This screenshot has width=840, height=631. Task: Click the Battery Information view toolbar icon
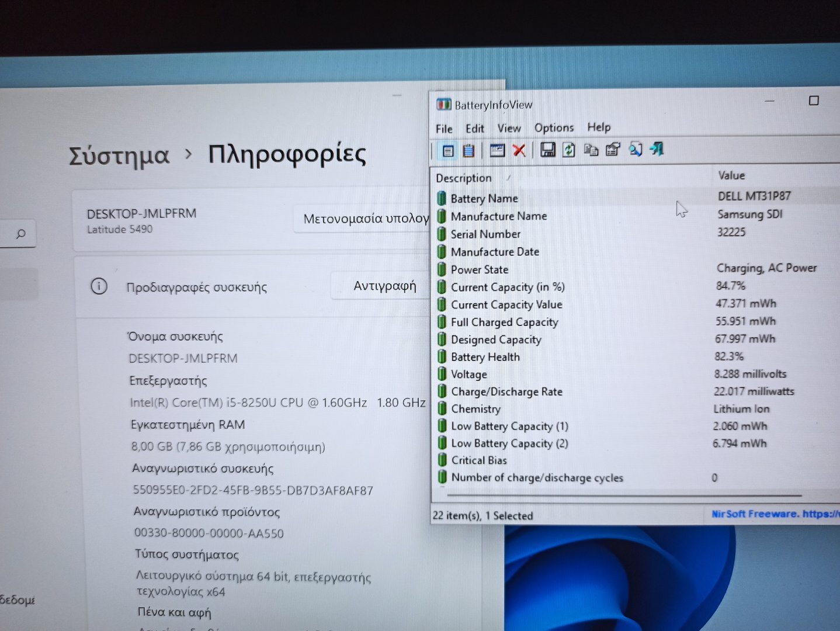coord(448,151)
